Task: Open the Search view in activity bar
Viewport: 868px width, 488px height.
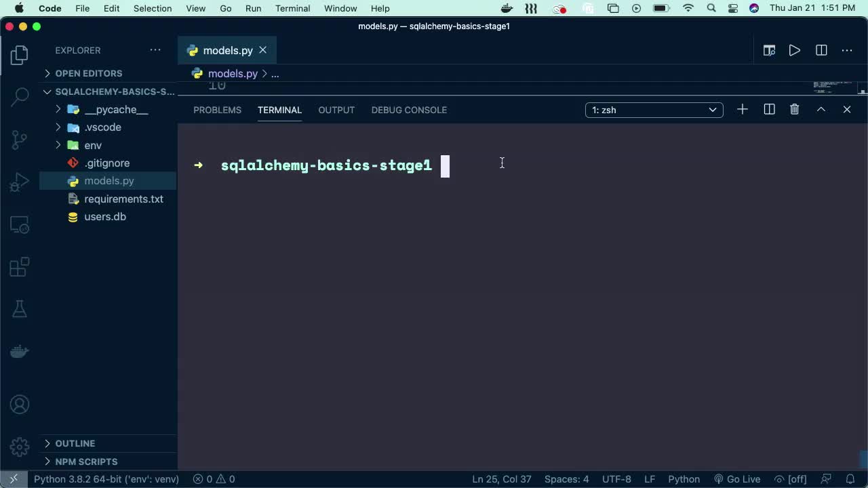Action: coord(20,96)
